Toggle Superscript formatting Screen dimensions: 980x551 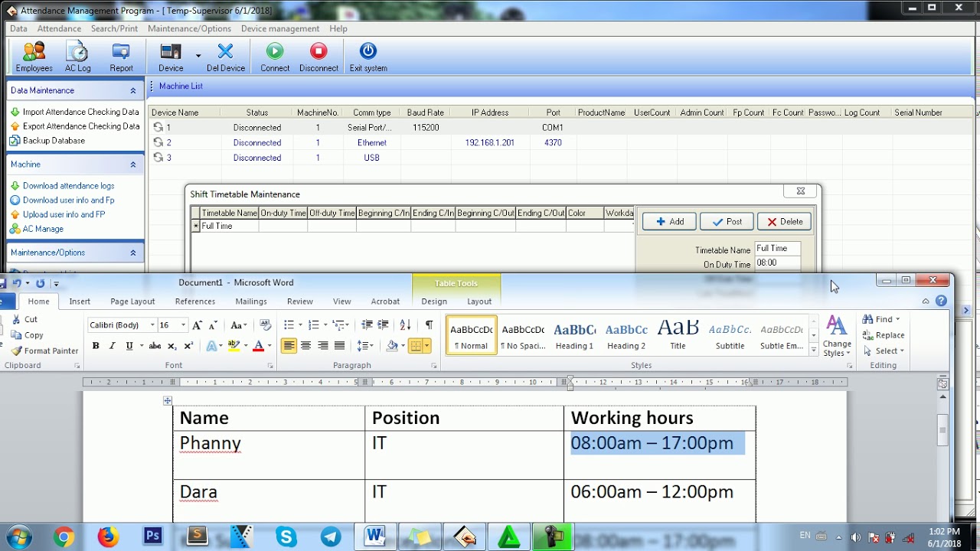(x=188, y=346)
